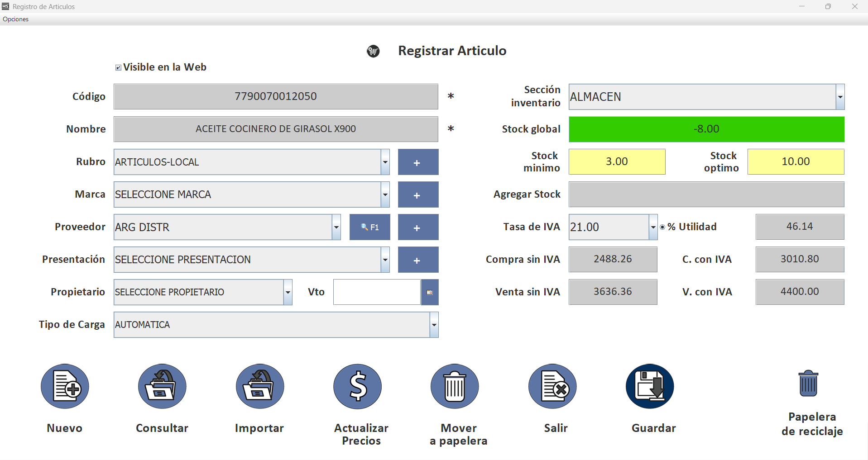Expand the Rubro dropdown

coord(385,162)
